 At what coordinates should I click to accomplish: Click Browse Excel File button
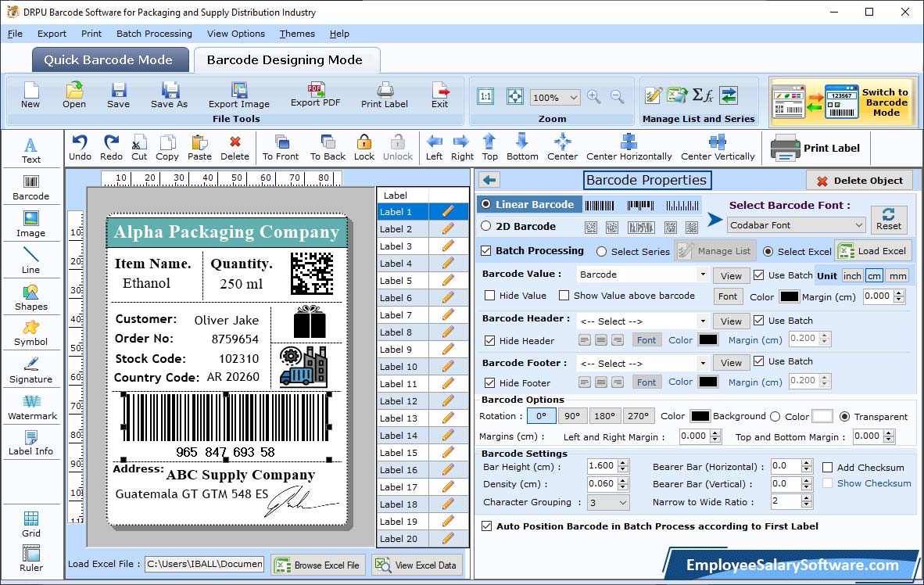pos(318,565)
